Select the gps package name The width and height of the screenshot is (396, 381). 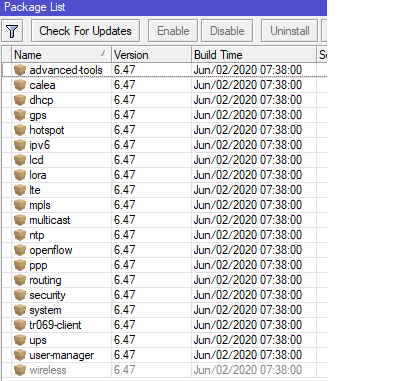coord(38,116)
